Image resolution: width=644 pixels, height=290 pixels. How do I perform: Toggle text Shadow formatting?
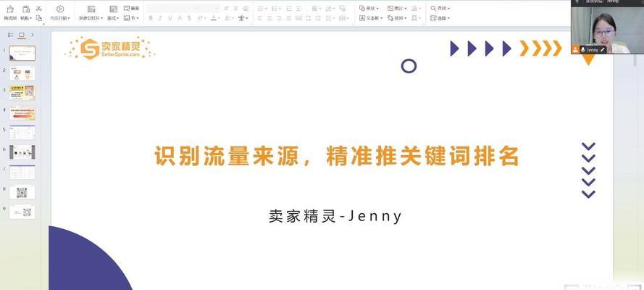(180, 18)
